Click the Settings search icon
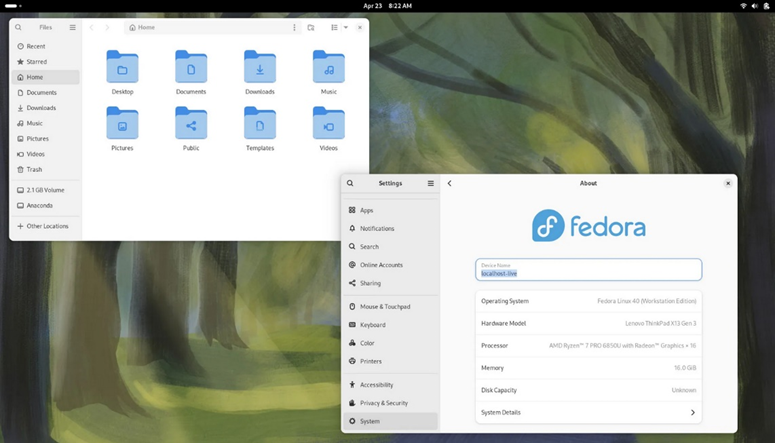 [350, 183]
